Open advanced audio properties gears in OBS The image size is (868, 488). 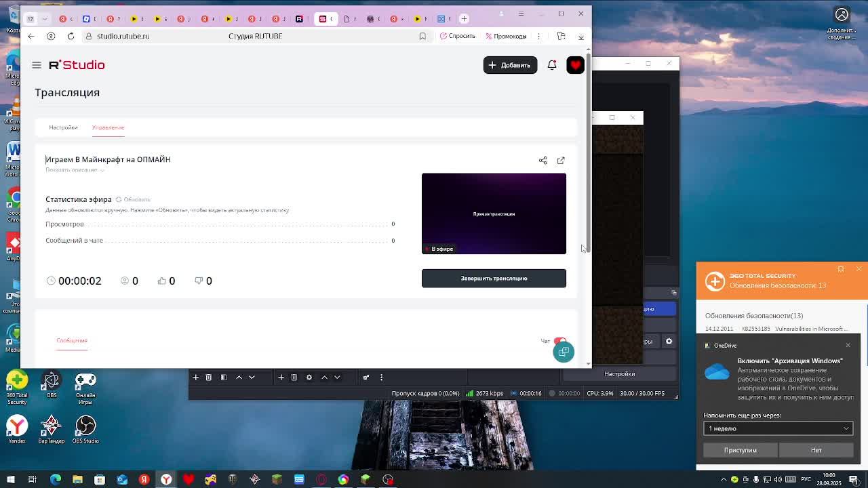tap(366, 378)
